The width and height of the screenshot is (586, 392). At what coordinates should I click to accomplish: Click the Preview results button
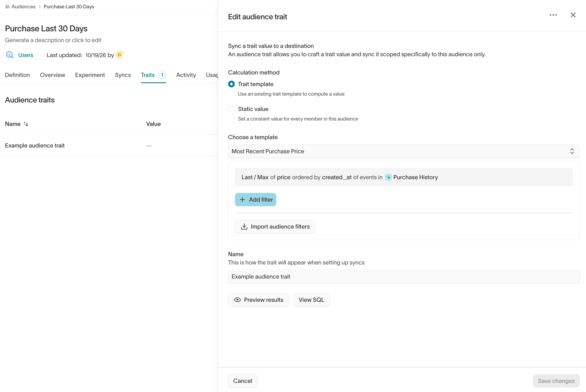pyautogui.click(x=258, y=300)
